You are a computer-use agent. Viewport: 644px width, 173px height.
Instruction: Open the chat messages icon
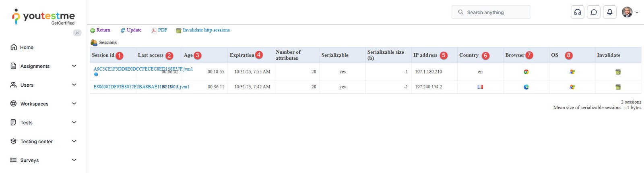594,12
